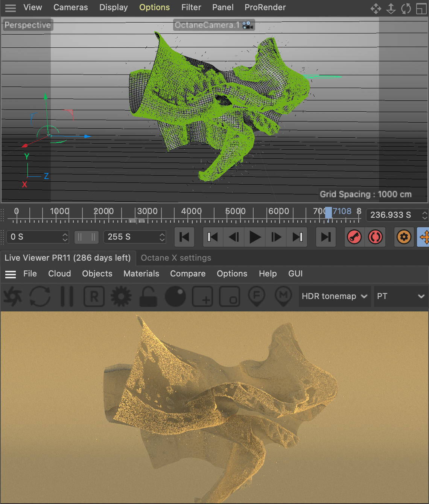The height and width of the screenshot is (504, 429).
Task: Toggle autokeying red circular button
Action: coord(375,237)
